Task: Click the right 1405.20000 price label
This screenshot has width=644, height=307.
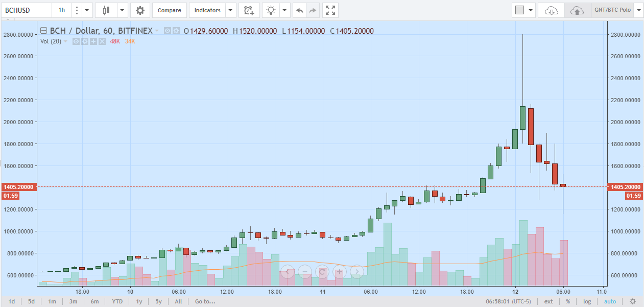Action: click(x=625, y=187)
